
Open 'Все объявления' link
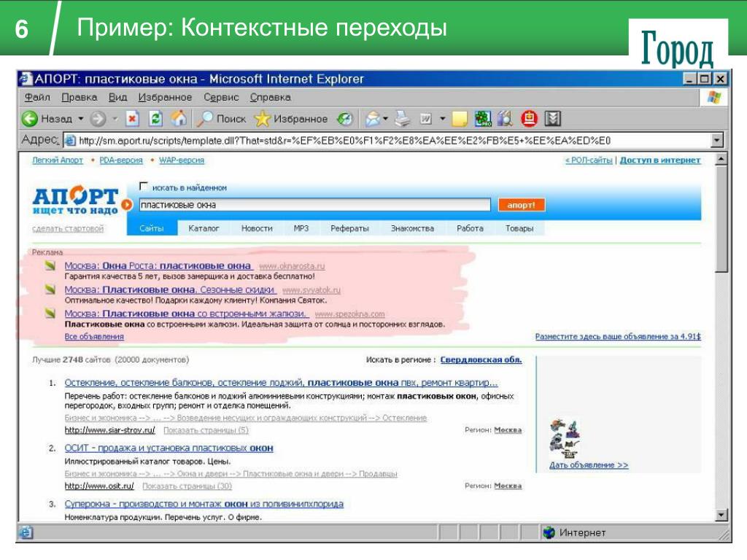pyautogui.click(x=94, y=336)
